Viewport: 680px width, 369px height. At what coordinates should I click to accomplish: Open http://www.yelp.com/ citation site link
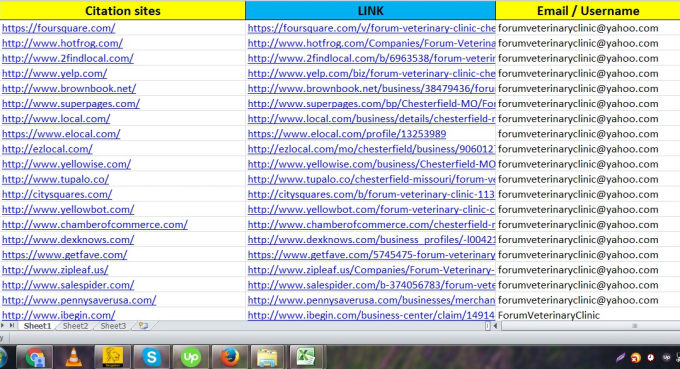(x=54, y=74)
